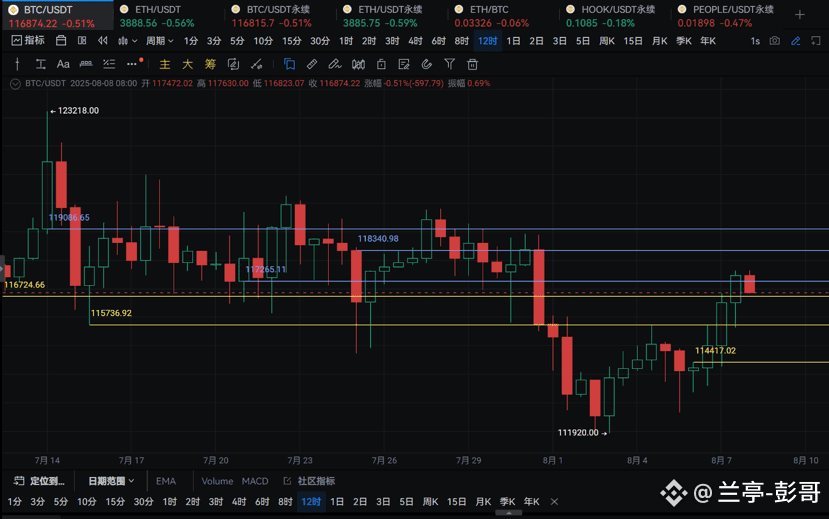829x519 pixels.
Task: Click the candlestick compare icon
Action: click(358, 64)
